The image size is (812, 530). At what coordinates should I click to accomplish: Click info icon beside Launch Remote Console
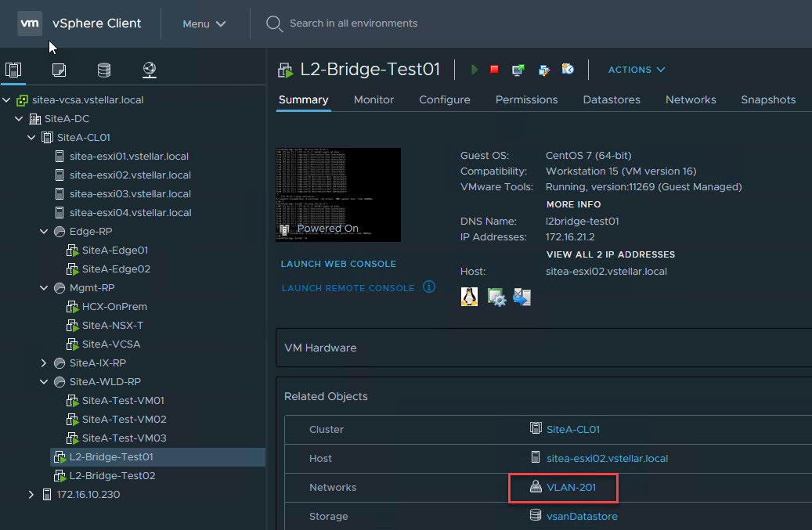429,287
